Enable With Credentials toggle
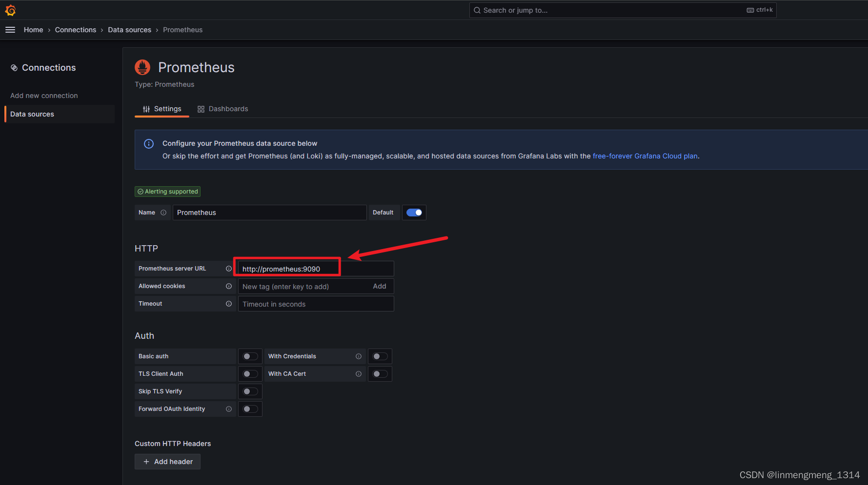The height and width of the screenshot is (485, 868). click(x=380, y=356)
